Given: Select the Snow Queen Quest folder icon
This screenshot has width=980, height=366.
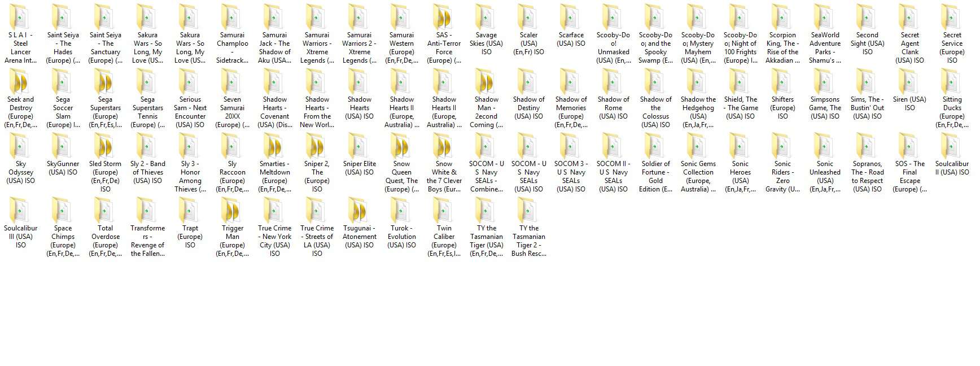Looking at the screenshot, I should [x=401, y=145].
